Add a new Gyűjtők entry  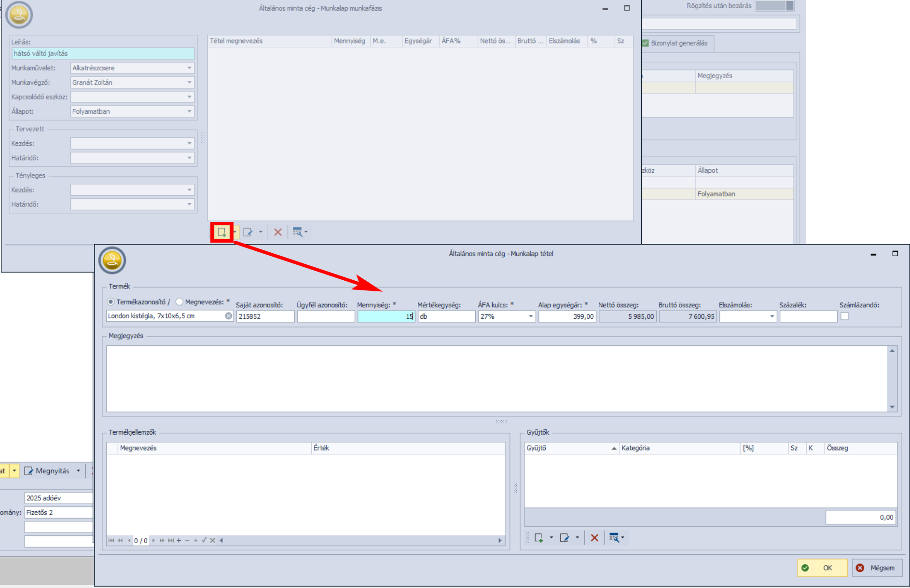point(538,538)
